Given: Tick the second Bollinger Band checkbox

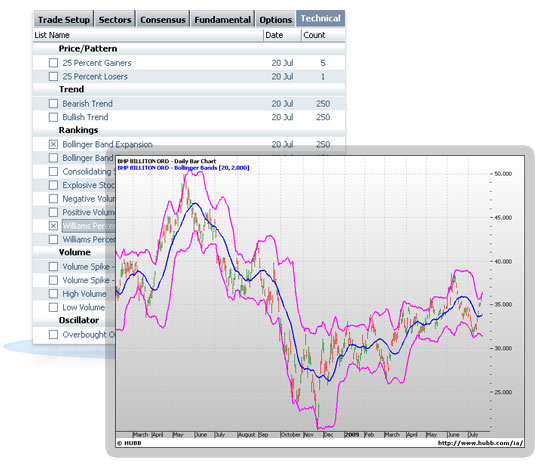Looking at the screenshot, I should tap(53, 158).
